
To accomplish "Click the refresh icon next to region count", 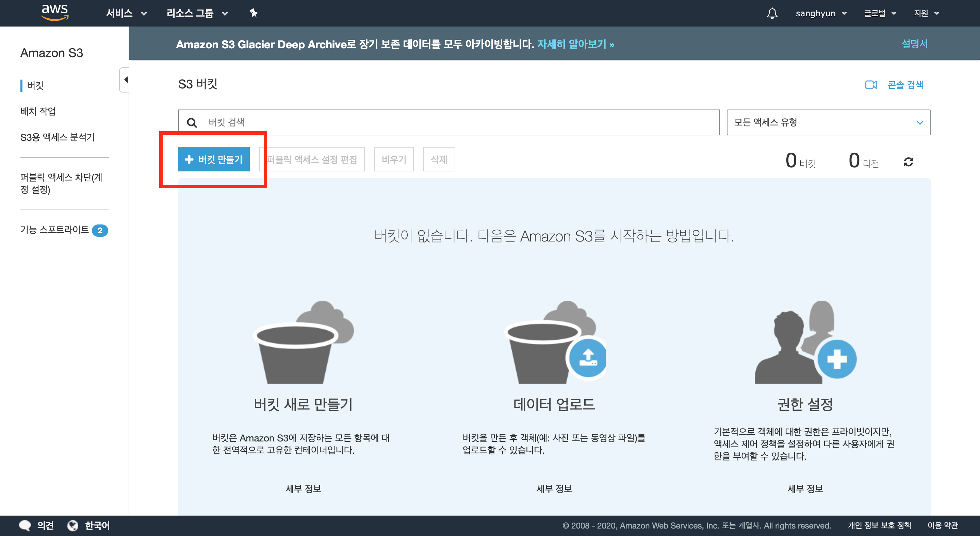I will [x=908, y=162].
